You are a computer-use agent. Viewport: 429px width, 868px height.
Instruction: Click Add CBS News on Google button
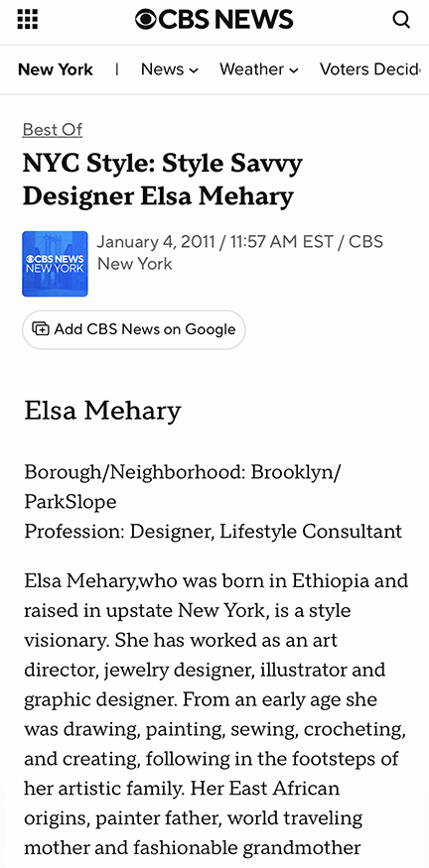pos(134,329)
